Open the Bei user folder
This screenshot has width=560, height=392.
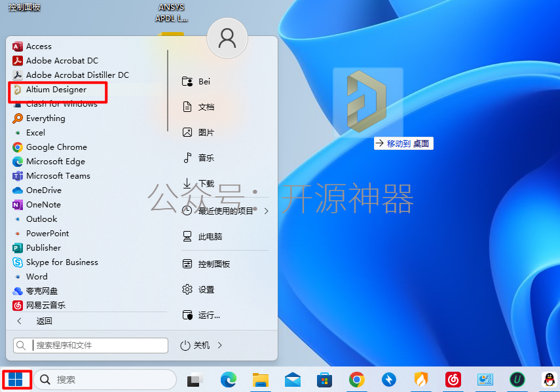(196, 82)
